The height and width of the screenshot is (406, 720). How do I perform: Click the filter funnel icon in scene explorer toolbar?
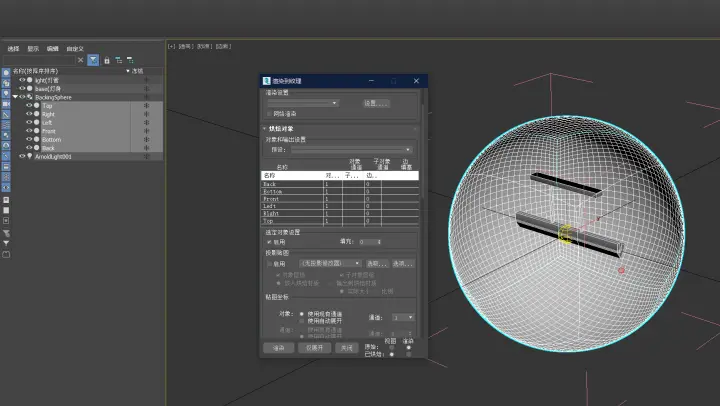(x=93, y=60)
